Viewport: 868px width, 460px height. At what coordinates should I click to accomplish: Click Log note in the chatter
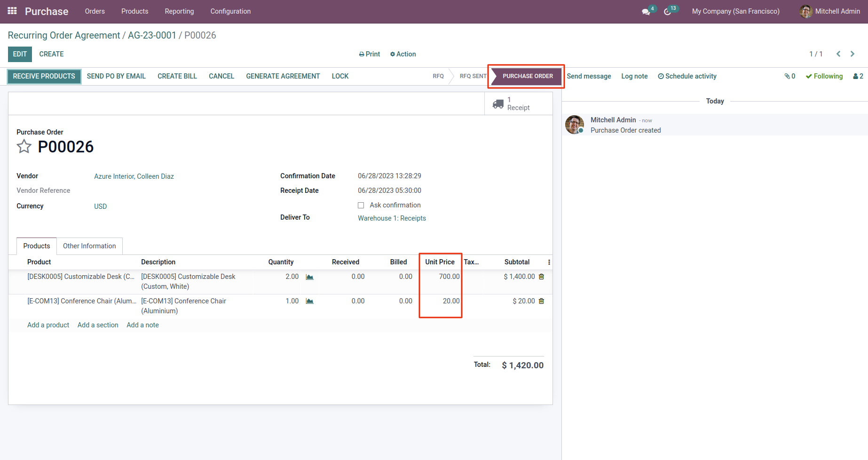coord(634,76)
